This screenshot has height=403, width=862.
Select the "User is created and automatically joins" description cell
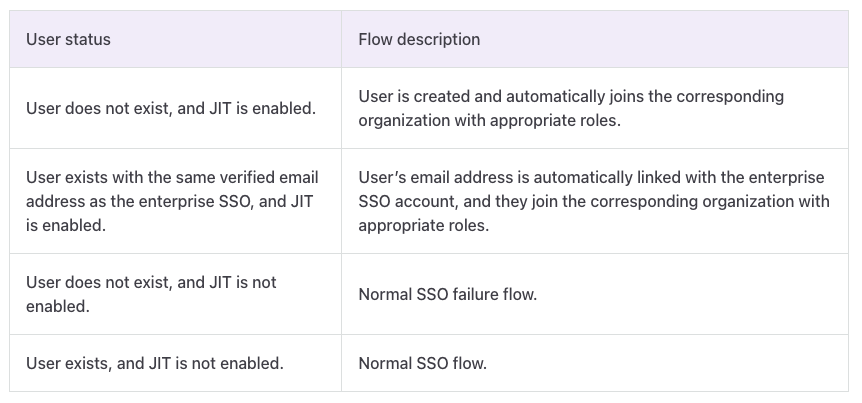[x=571, y=108]
